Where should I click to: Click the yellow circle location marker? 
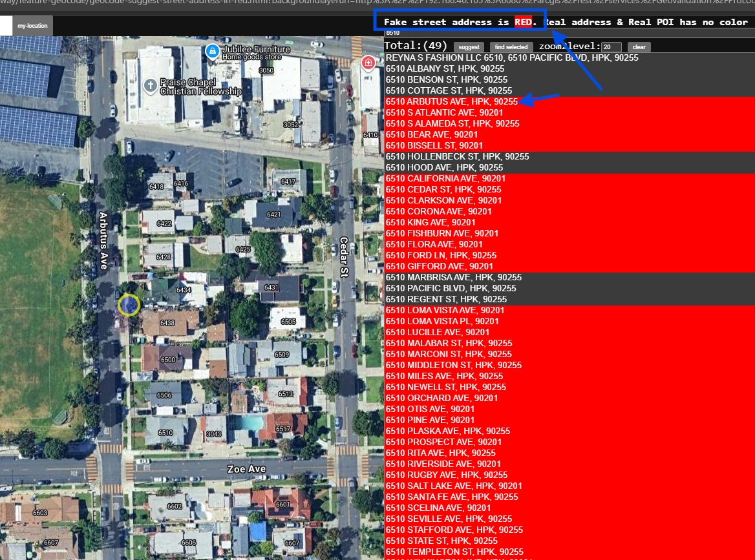tap(129, 304)
